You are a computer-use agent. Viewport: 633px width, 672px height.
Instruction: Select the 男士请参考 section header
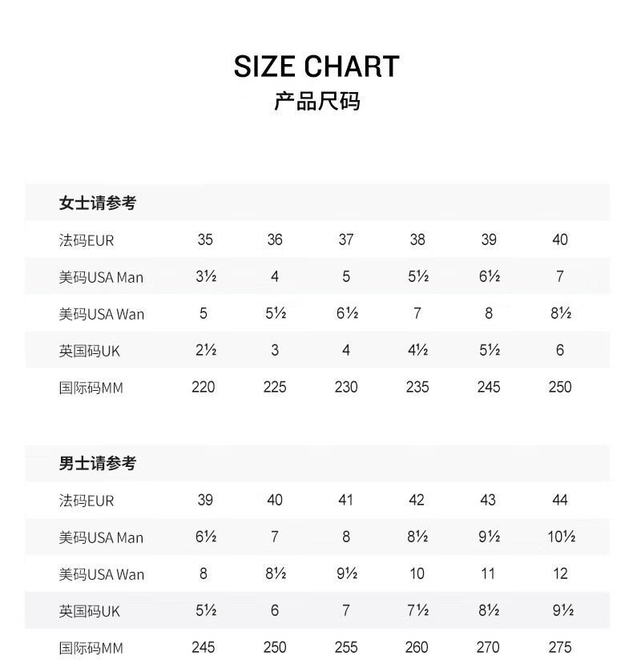(x=98, y=464)
